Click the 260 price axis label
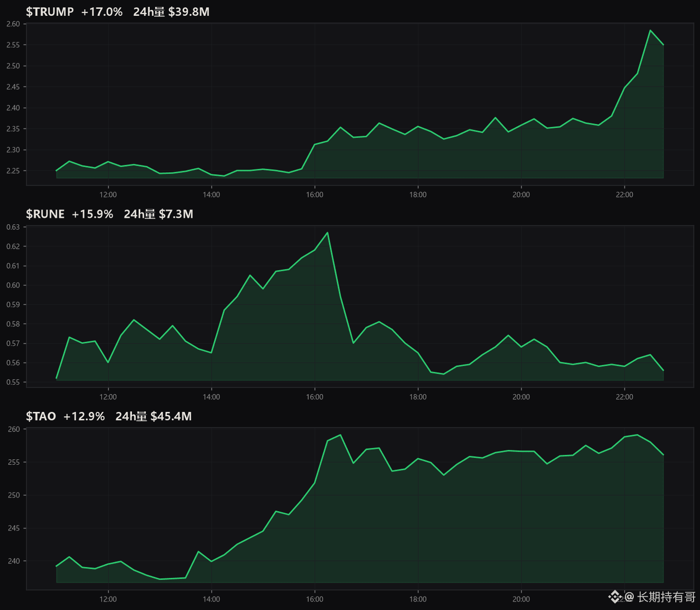Screen dimensions: 700x610 pyautogui.click(x=14, y=429)
